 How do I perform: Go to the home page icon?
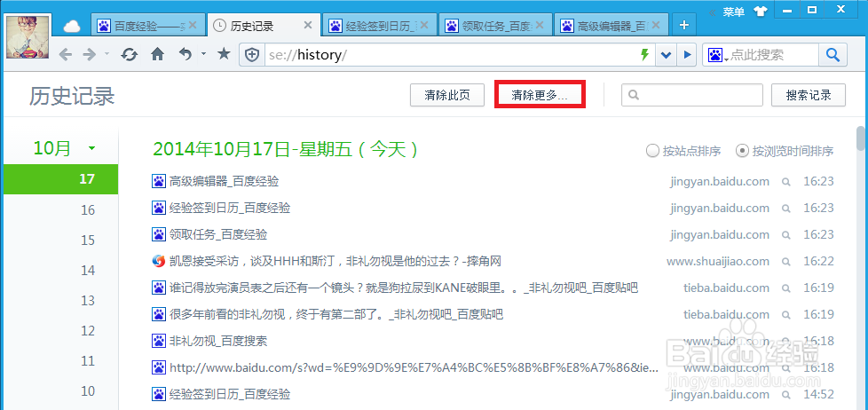[158, 53]
